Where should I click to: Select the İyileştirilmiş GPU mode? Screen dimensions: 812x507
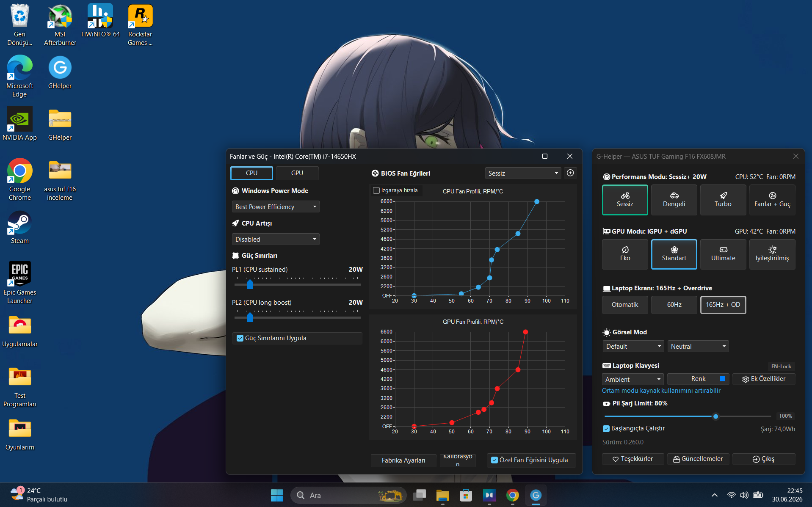[772, 254]
